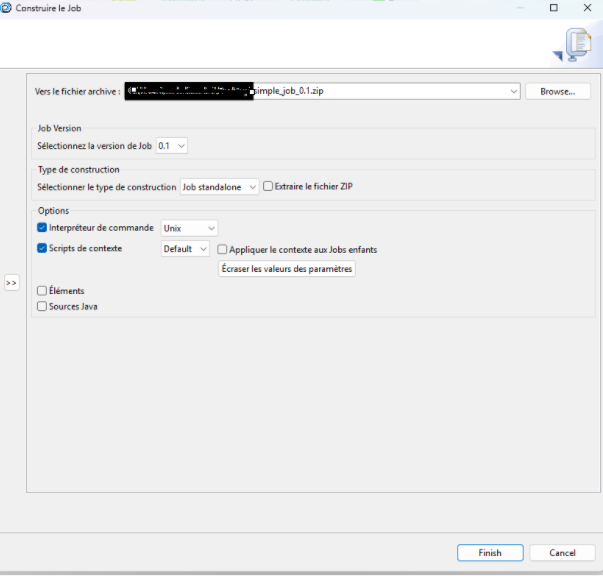Click the 'Type de construction' group title
Image resolution: width=603 pixels, height=578 pixels.
pos(78,170)
